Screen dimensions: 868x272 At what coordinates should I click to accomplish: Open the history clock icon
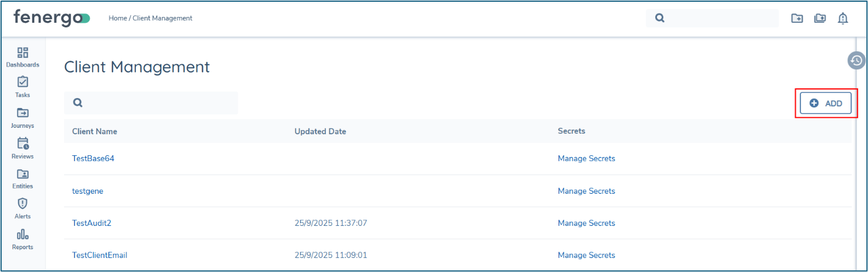click(x=856, y=60)
